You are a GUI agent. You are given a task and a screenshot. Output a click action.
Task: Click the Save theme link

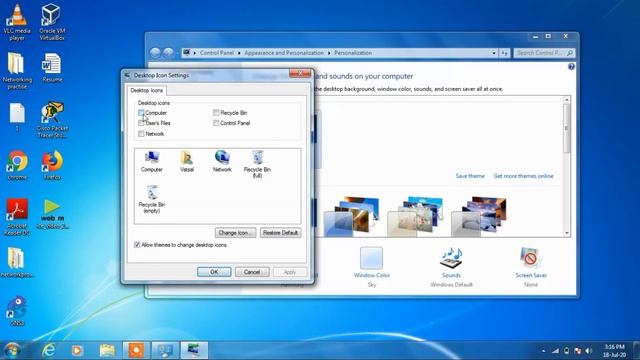[470, 176]
